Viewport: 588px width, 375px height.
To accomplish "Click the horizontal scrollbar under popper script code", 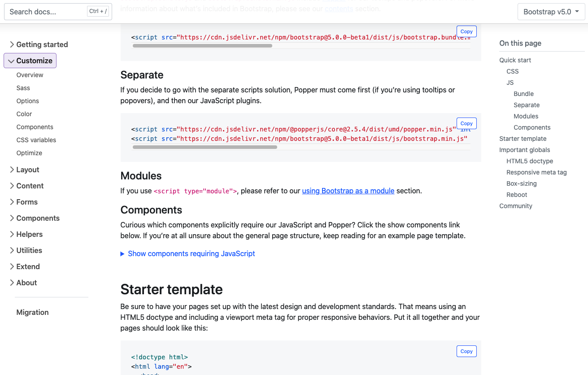I will coord(205,147).
